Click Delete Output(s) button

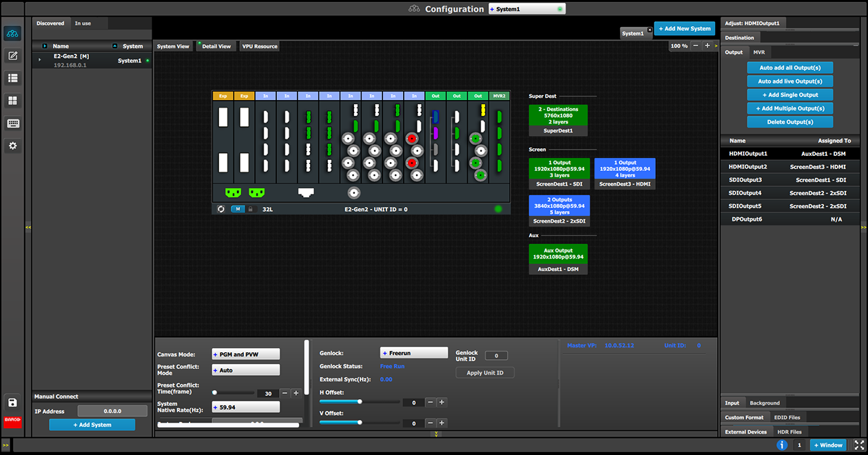(x=790, y=122)
